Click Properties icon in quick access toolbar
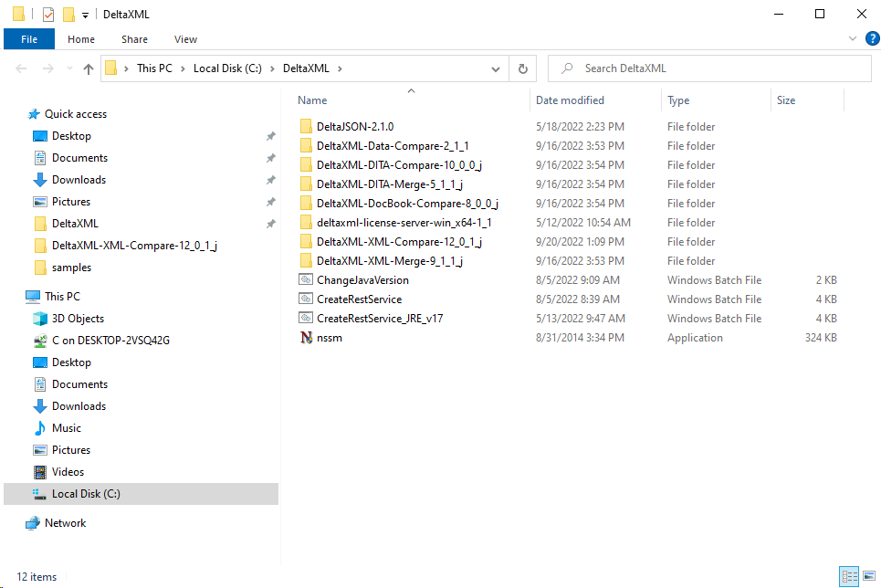881x588 pixels. point(48,14)
